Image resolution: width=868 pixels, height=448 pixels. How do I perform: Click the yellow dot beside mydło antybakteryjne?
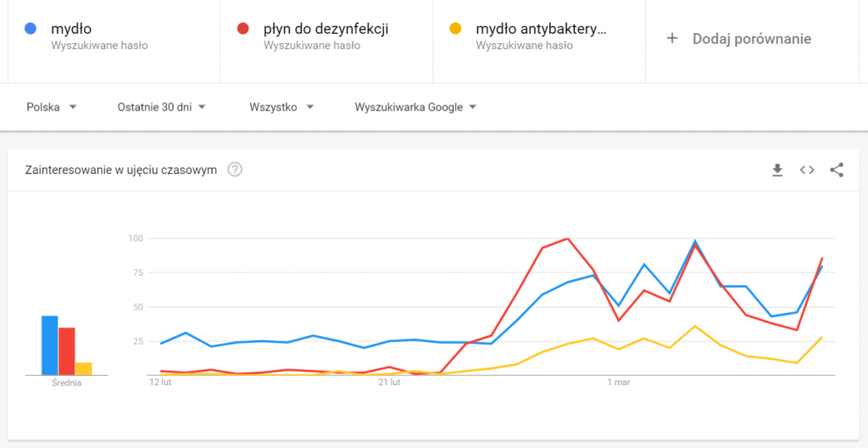click(455, 29)
